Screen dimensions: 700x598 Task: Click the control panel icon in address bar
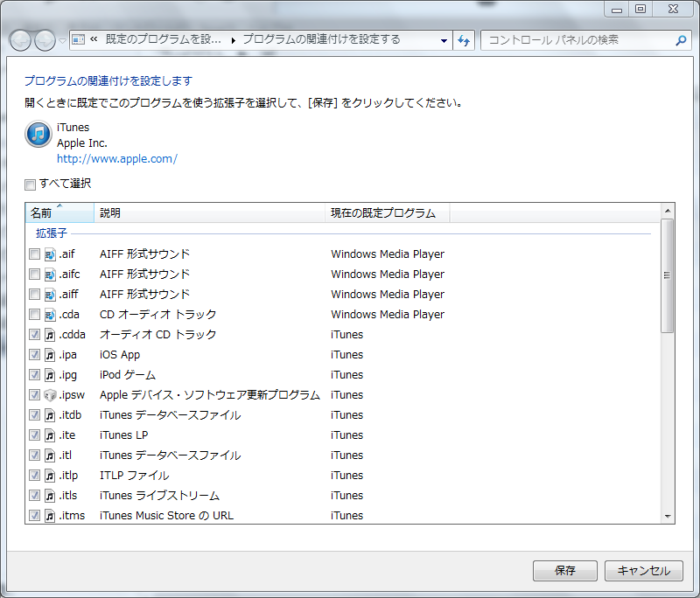click(79, 39)
